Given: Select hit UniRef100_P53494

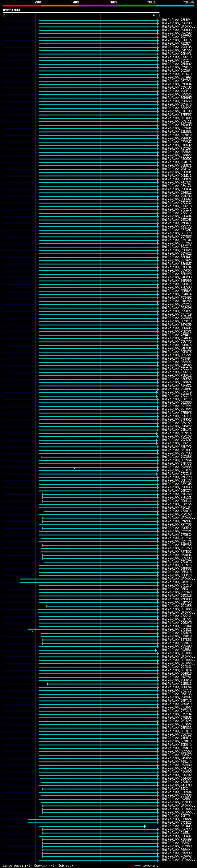Looking at the screenshot, I should 177,358.
